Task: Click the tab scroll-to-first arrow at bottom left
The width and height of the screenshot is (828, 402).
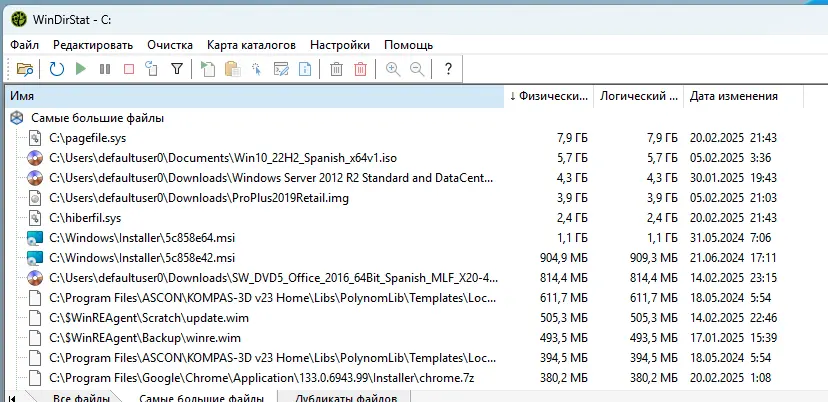Action: click(12, 397)
